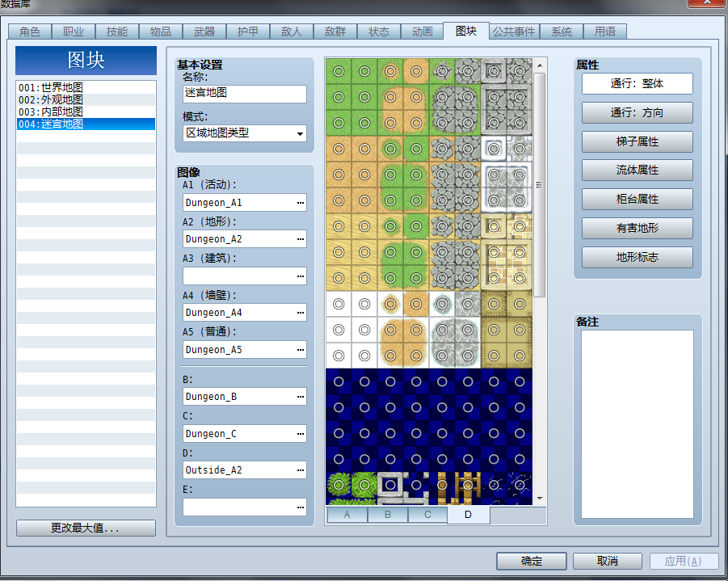
Task: Click the 更改最大值... button
Action: click(86, 528)
